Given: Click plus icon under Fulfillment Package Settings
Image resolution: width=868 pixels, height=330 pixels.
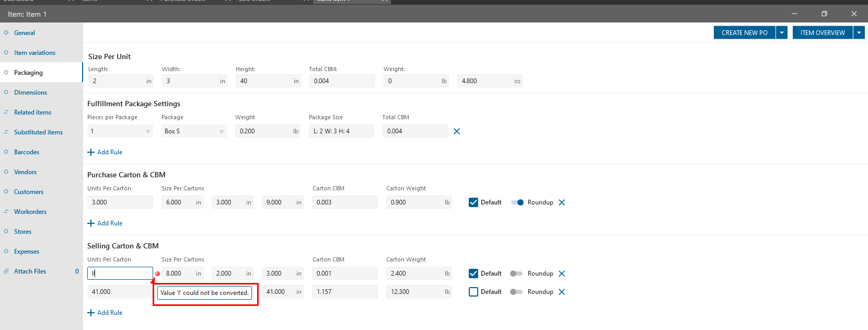Looking at the screenshot, I should point(91,152).
